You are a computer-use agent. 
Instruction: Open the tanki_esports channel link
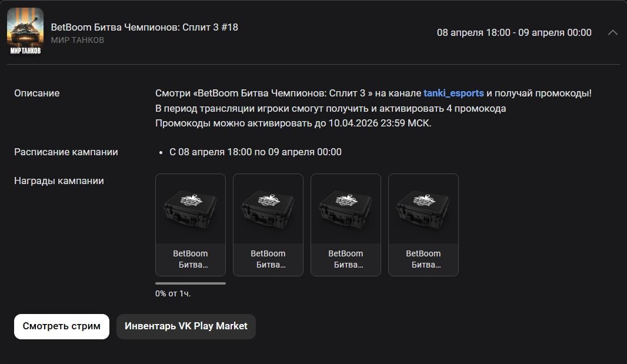point(453,93)
